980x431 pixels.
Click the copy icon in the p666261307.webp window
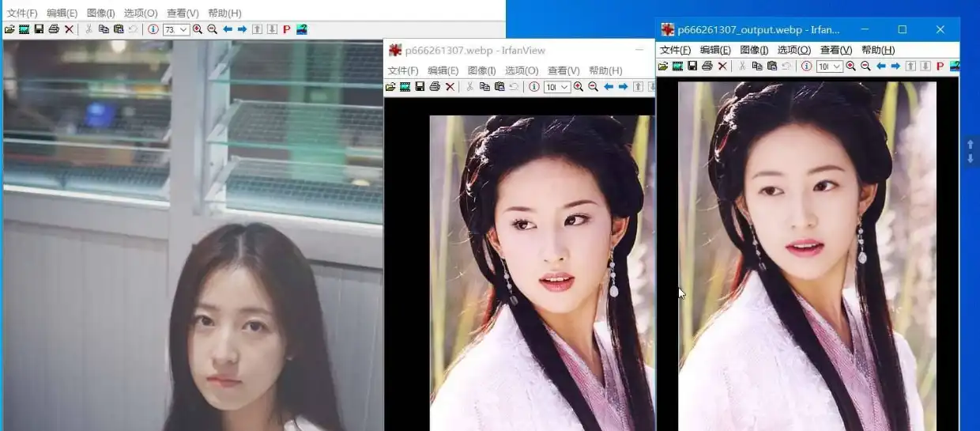(x=484, y=87)
